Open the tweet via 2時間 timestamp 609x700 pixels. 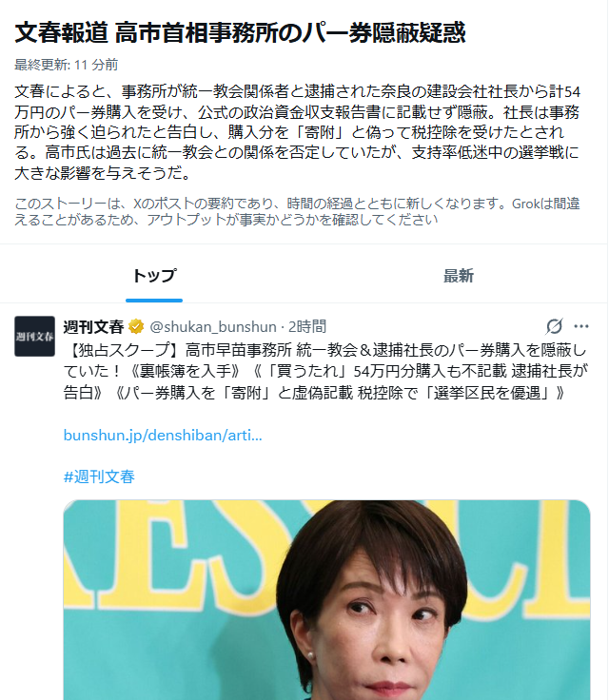tap(307, 327)
